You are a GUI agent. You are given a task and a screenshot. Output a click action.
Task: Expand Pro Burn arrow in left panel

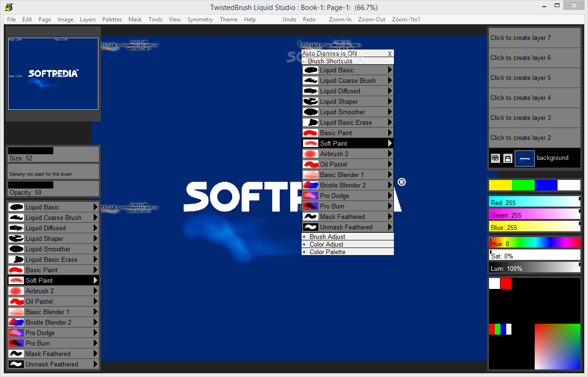96,343
